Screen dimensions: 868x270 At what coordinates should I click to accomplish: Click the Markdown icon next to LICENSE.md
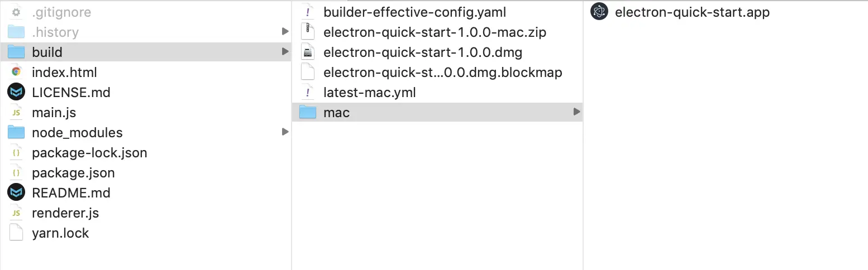coord(16,92)
